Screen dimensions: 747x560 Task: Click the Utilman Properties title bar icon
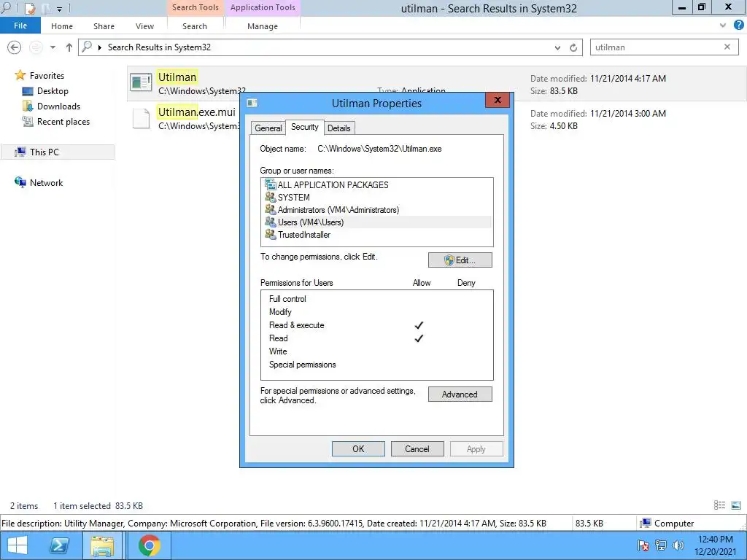[x=252, y=103]
